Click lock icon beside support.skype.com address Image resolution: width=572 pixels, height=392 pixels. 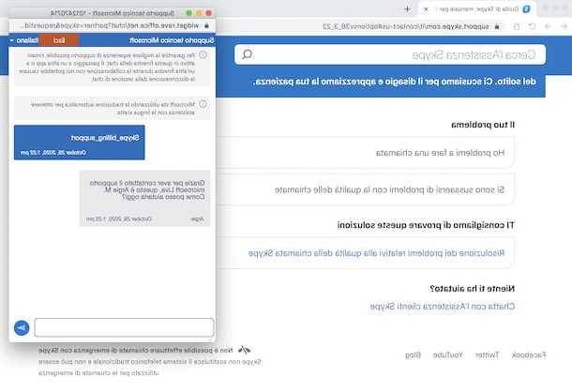point(497,26)
